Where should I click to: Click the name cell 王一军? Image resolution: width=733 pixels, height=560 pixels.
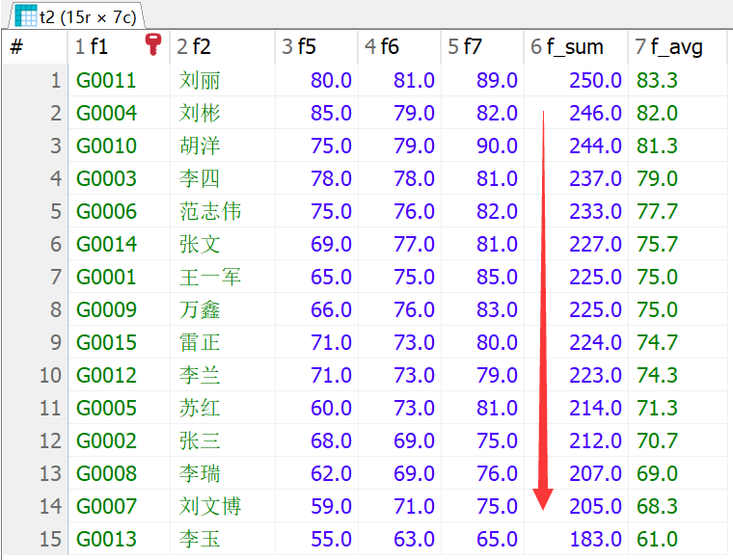[x=210, y=277]
